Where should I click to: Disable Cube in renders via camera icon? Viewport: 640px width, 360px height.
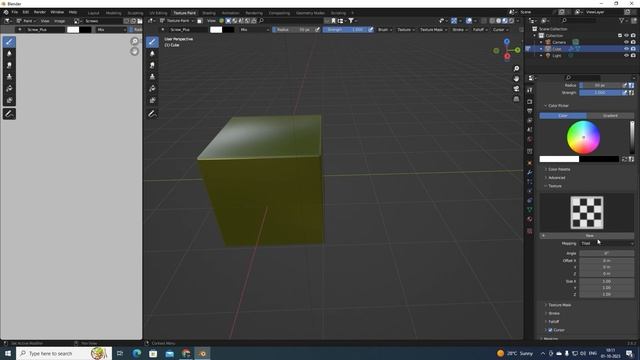[x=633, y=49]
